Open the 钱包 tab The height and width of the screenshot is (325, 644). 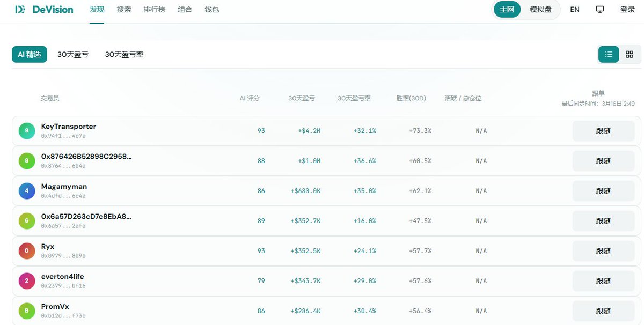(x=212, y=10)
